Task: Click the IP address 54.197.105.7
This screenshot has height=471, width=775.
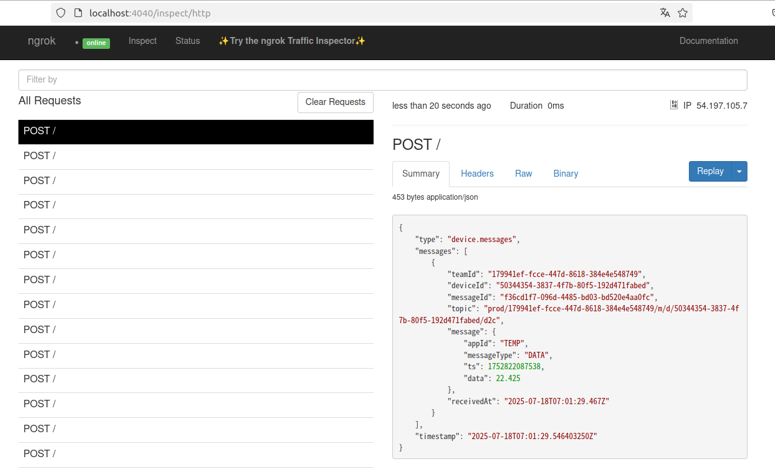Action: 722,106
